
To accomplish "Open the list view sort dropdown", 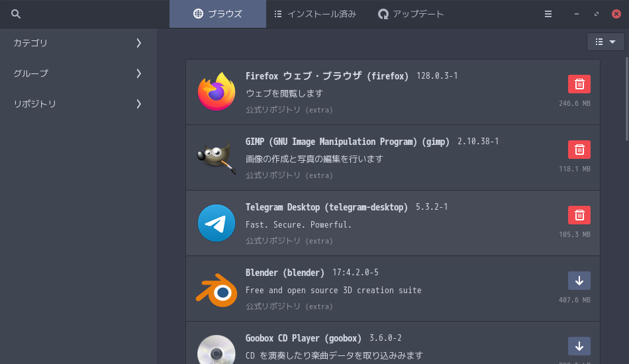I will 605,42.
